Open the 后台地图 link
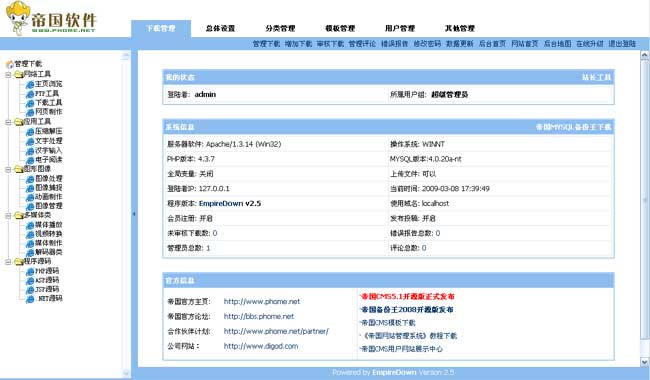Image resolution: width=650 pixels, height=380 pixels. [558, 44]
